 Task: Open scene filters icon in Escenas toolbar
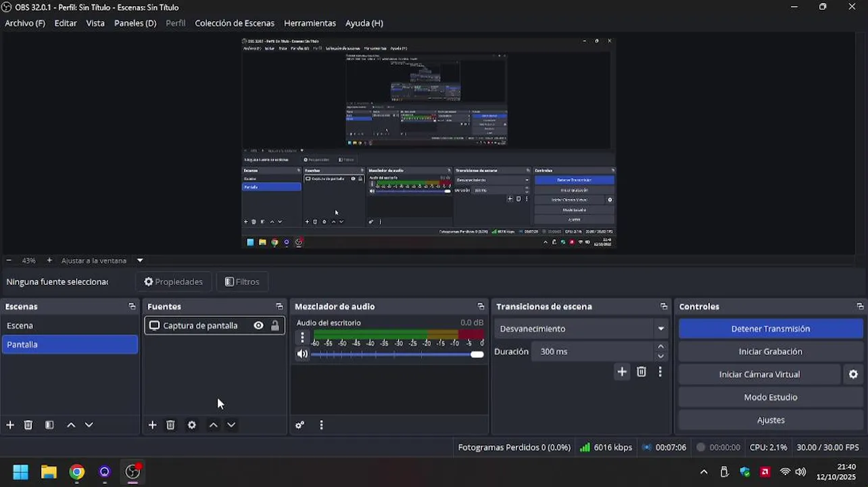coord(49,425)
